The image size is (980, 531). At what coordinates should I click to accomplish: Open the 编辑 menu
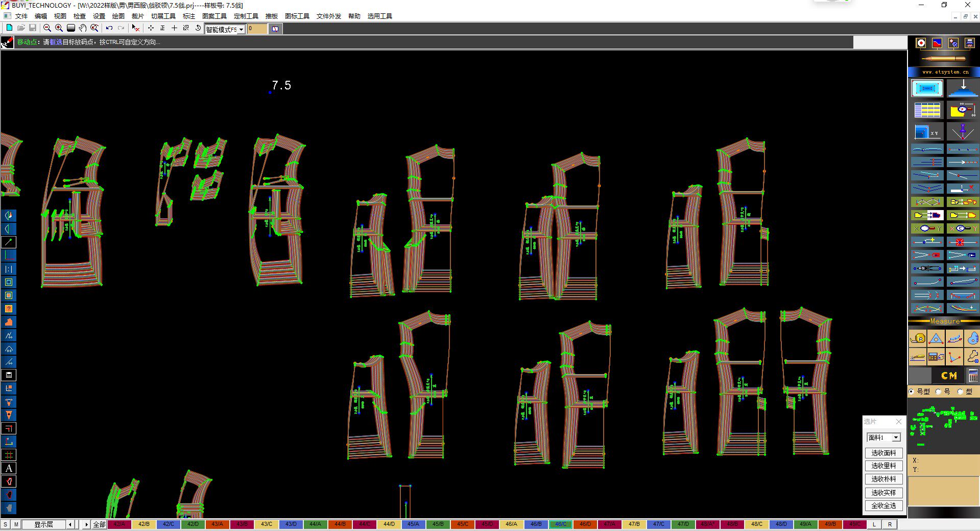pyautogui.click(x=41, y=16)
